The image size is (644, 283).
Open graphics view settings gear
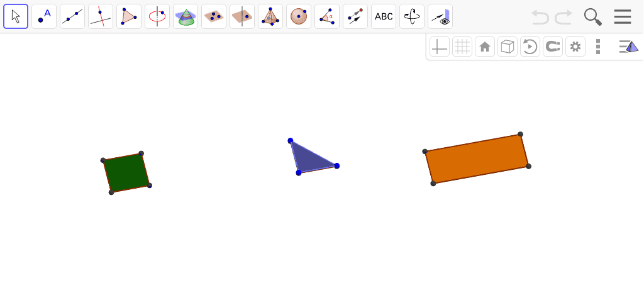click(x=575, y=47)
